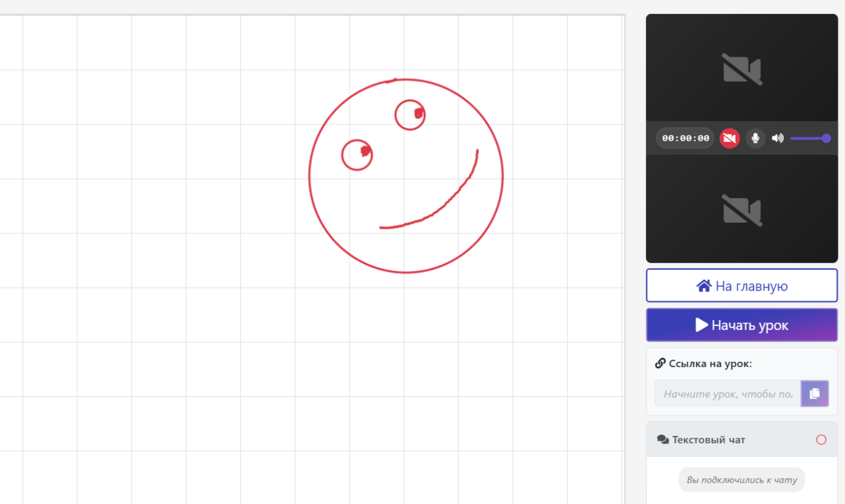Click the Вы подключились к чату message
Viewport: 845px width, 504px height.
[x=741, y=480]
